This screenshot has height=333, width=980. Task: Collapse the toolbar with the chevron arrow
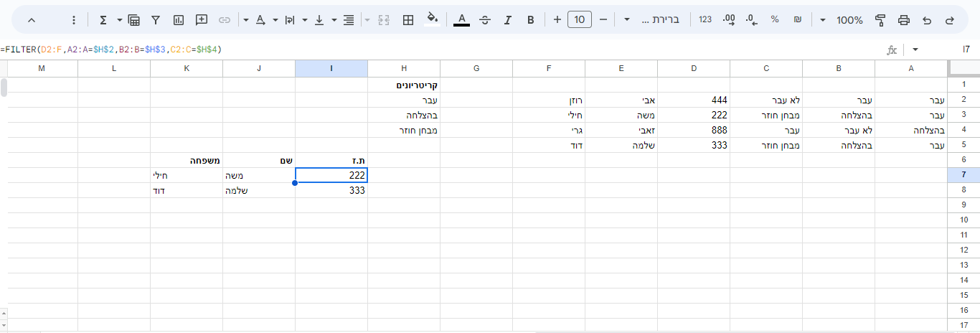pyautogui.click(x=32, y=20)
